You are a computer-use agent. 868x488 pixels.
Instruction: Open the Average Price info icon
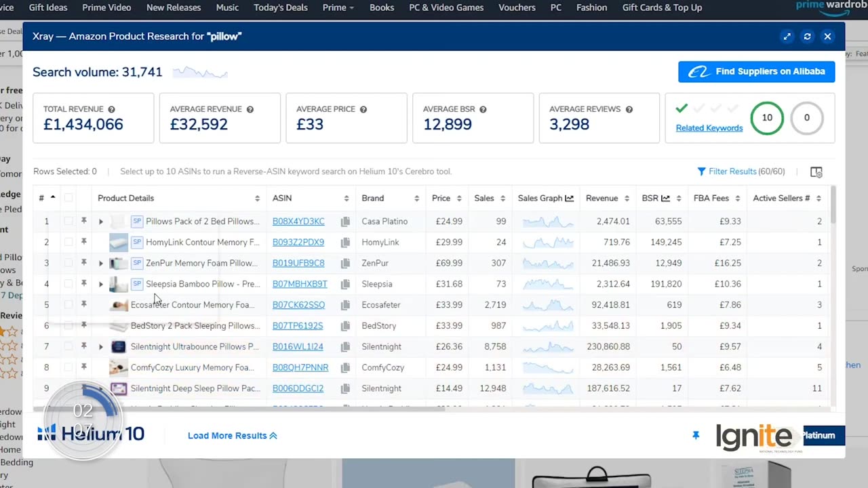363,109
